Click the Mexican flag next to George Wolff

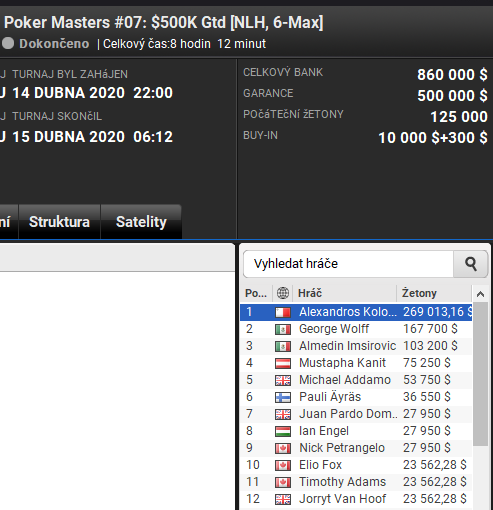coord(283,329)
